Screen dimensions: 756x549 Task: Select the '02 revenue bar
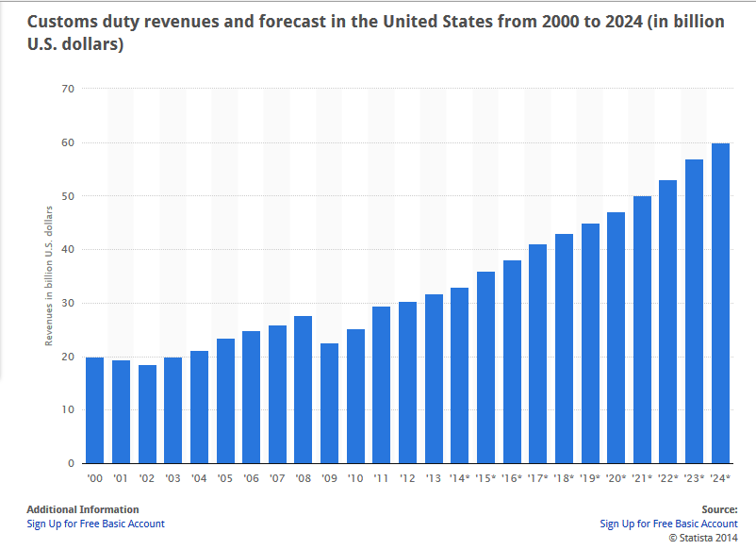click(x=148, y=414)
